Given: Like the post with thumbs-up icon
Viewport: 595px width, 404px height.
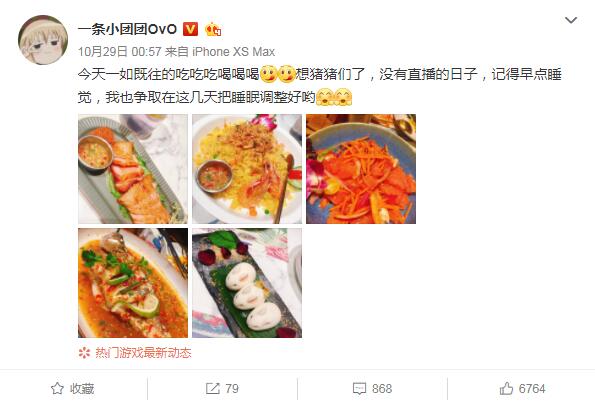Looking at the screenshot, I should click(x=506, y=388).
